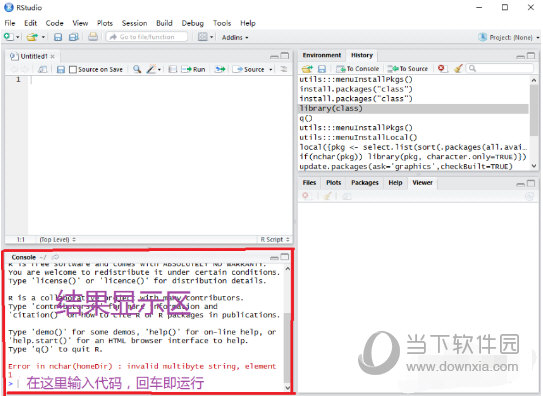Open the Session menu
Image resolution: width=543 pixels, height=396 pixels.
pyautogui.click(x=134, y=23)
